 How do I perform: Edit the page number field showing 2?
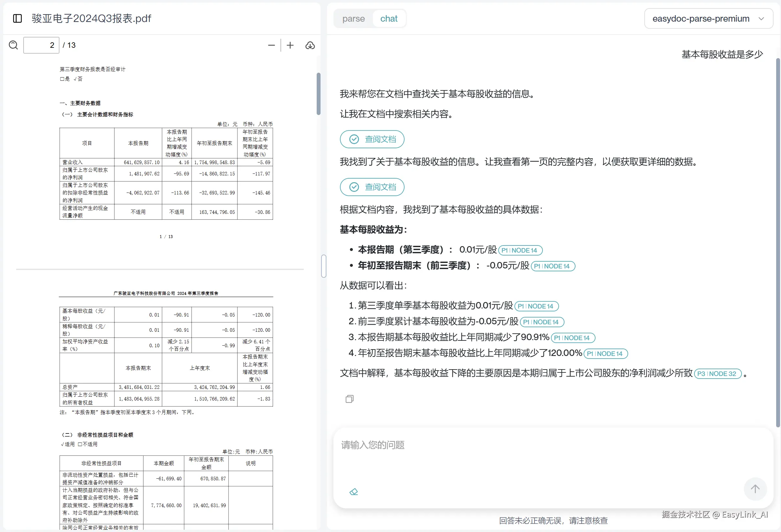click(41, 45)
